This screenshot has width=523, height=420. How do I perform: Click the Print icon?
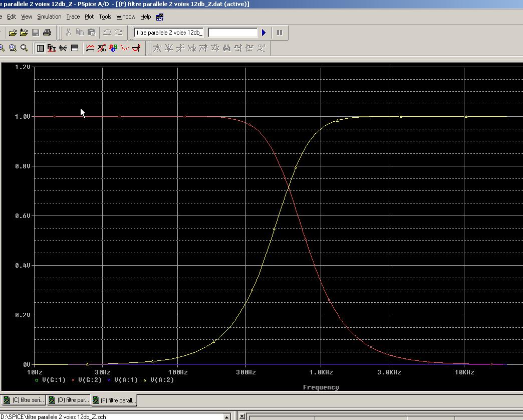point(47,33)
